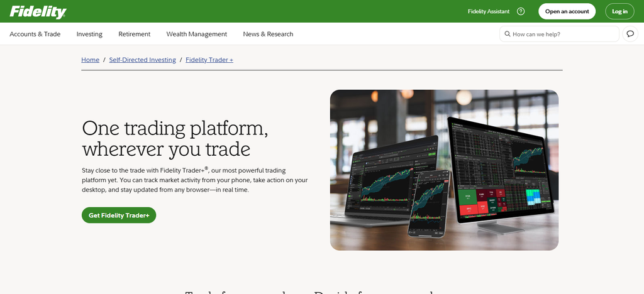Screen dimensions: 644x294
Task: Click the search magnifier icon
Action: (x=508, y=34)
